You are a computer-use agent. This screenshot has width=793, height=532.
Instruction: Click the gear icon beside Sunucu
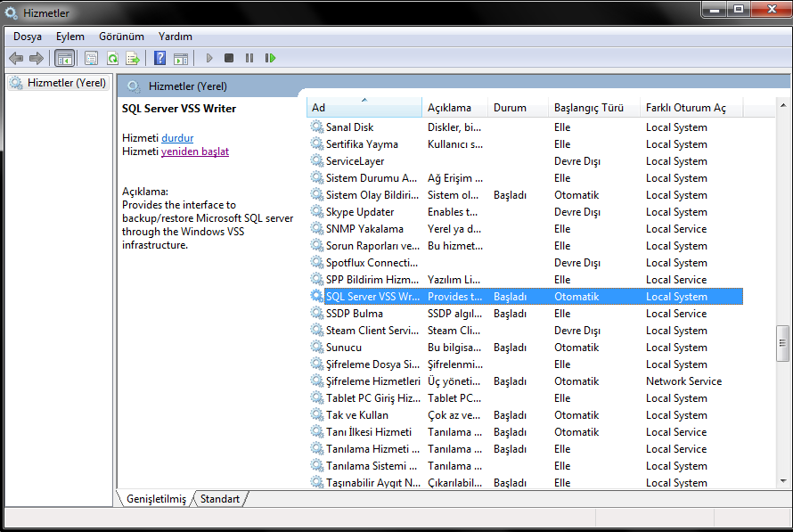(317, 348)
